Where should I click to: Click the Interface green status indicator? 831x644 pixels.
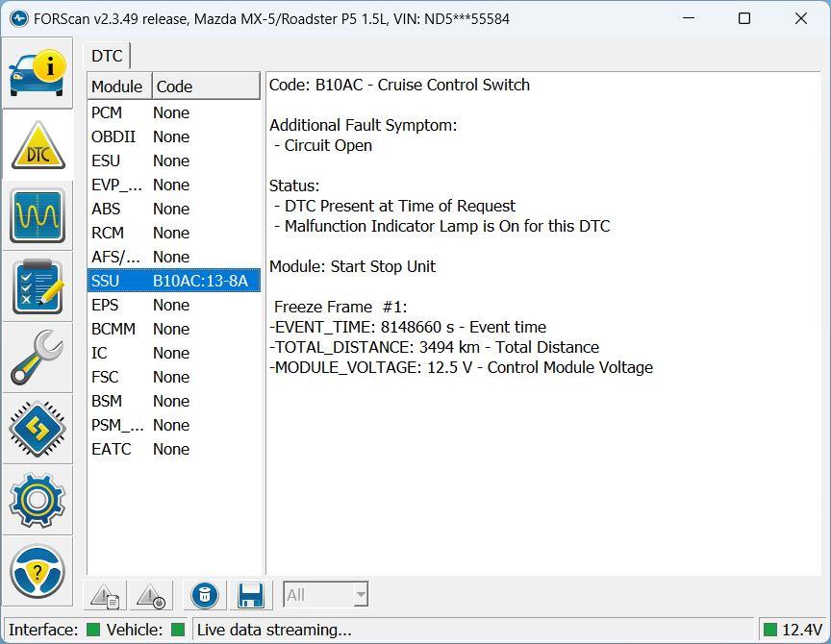tap(93, 630)
